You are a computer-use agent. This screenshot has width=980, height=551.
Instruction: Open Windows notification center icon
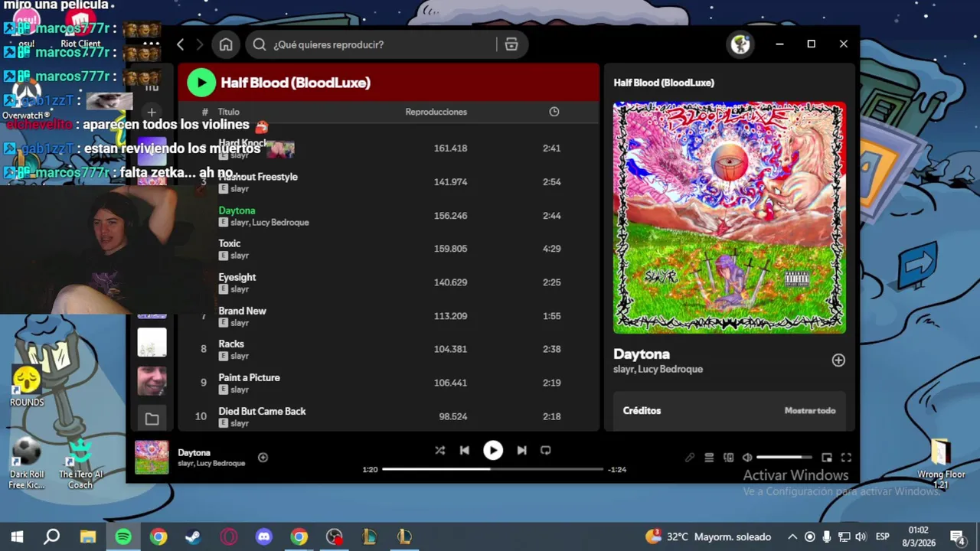957,537
